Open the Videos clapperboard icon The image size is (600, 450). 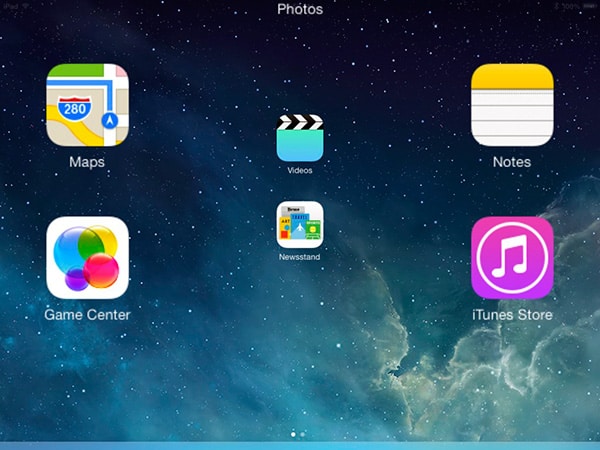(300, 138)
